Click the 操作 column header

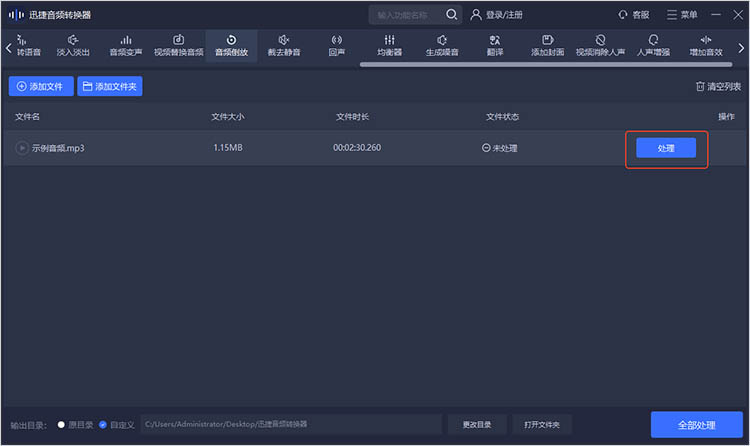pyautogui.click(x=726, y=117)
